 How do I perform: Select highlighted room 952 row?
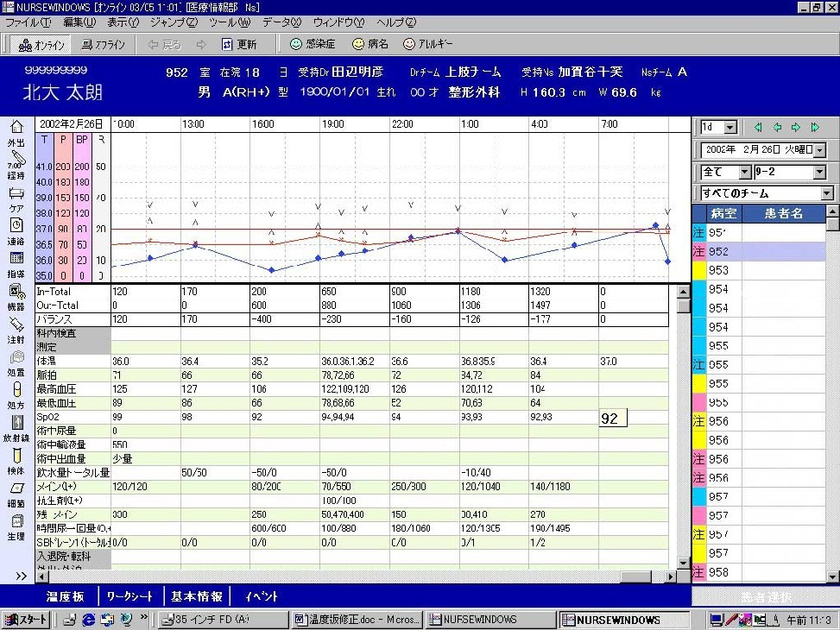click(759, 251)
